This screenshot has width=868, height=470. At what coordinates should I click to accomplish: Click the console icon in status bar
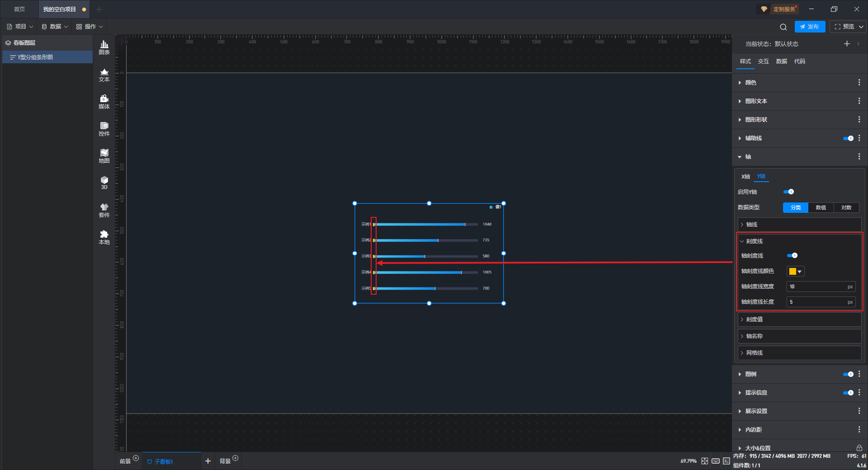coord(726,461)
